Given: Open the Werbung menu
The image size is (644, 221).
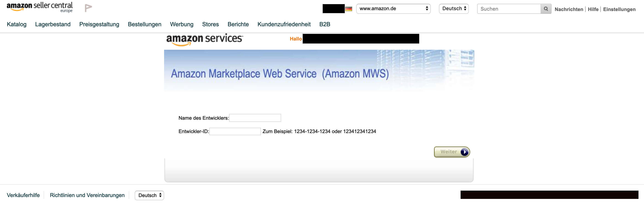Looking at the screenshot, I should (182, 24).
